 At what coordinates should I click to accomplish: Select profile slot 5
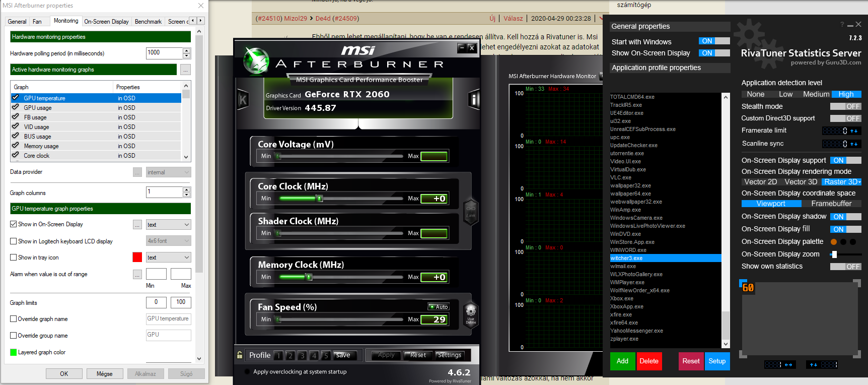tap(326, 355)
